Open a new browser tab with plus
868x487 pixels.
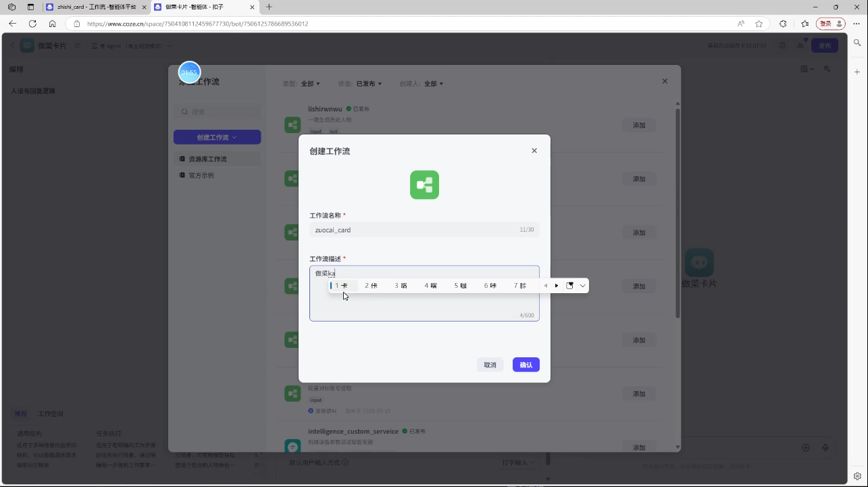(x=269, y=7)
